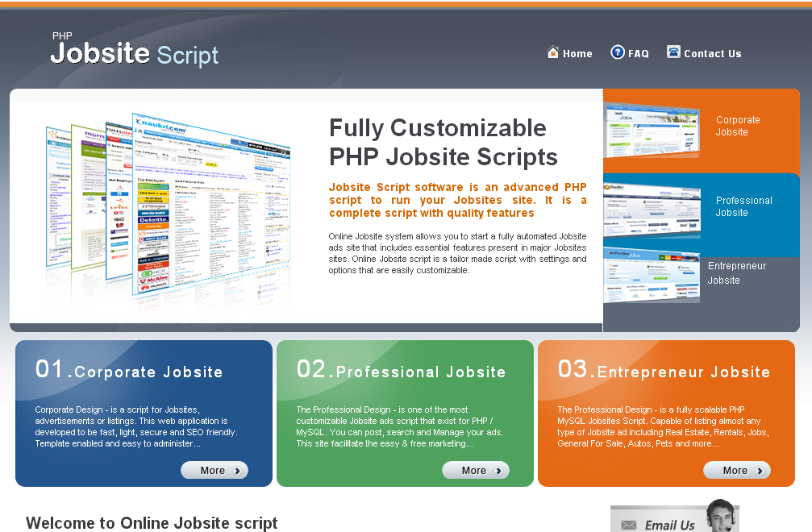Image resolution: width=812 pixels, height=532 pixels.
Task: Open the FAQ page
Action: 637,53
